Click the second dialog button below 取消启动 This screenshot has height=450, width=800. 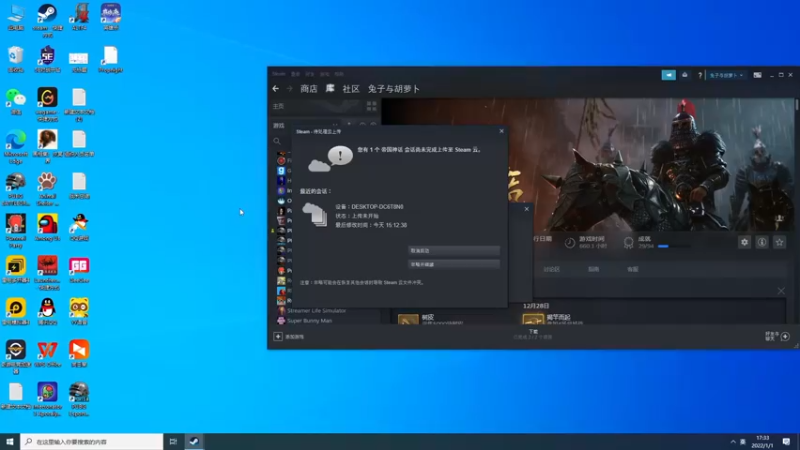click(x=454, y=264)
